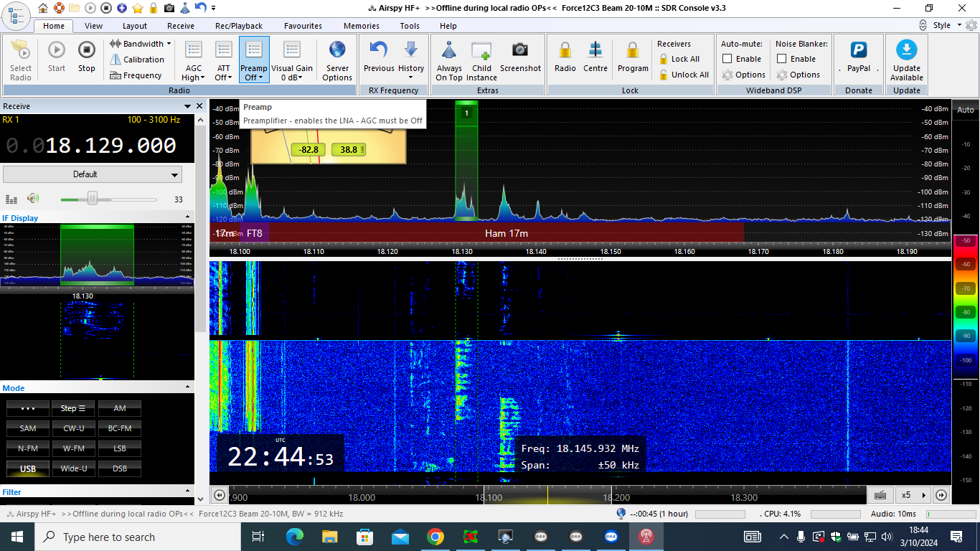Enable the Noise Blanker checkbox
Image resolution: width=980 pixels, height=551 pixels.
click(782, 59)
